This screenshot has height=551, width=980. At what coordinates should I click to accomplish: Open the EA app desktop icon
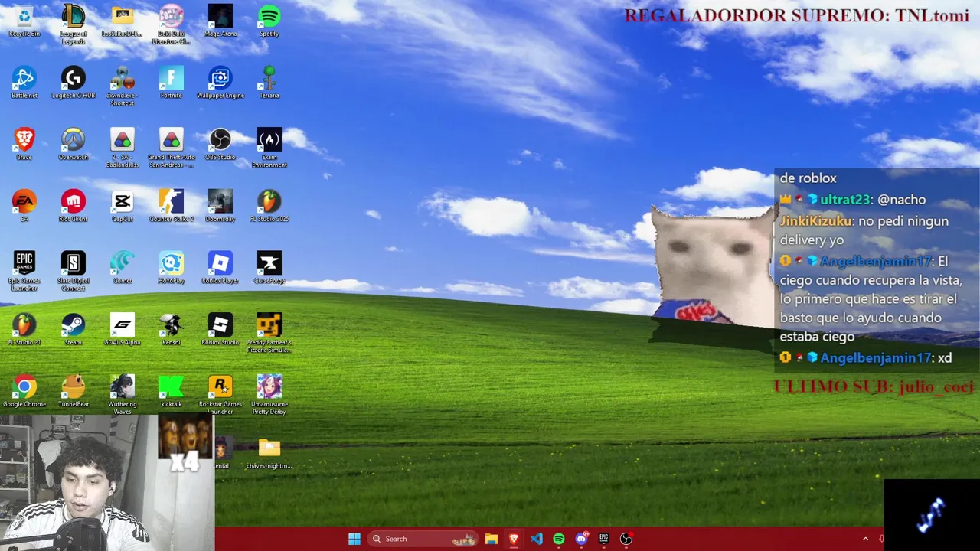pyautogui.click(x=24, y=206)
